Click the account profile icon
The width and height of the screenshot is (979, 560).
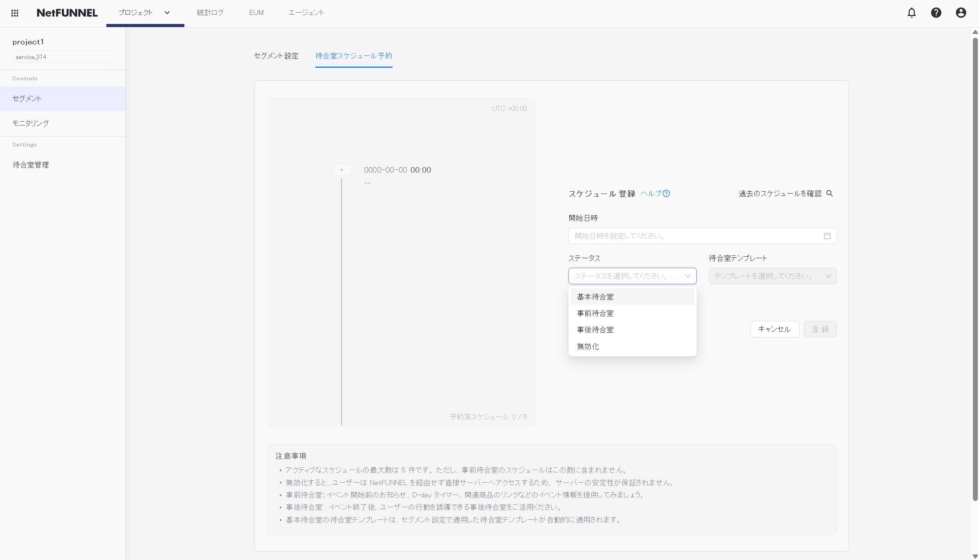961,13
